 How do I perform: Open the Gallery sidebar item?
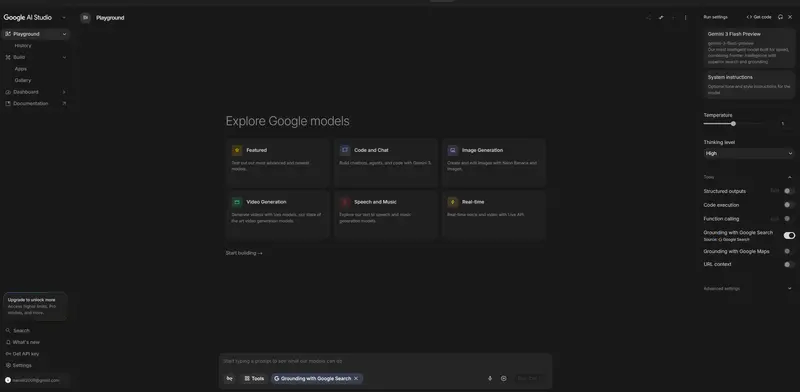pos(23,80)
